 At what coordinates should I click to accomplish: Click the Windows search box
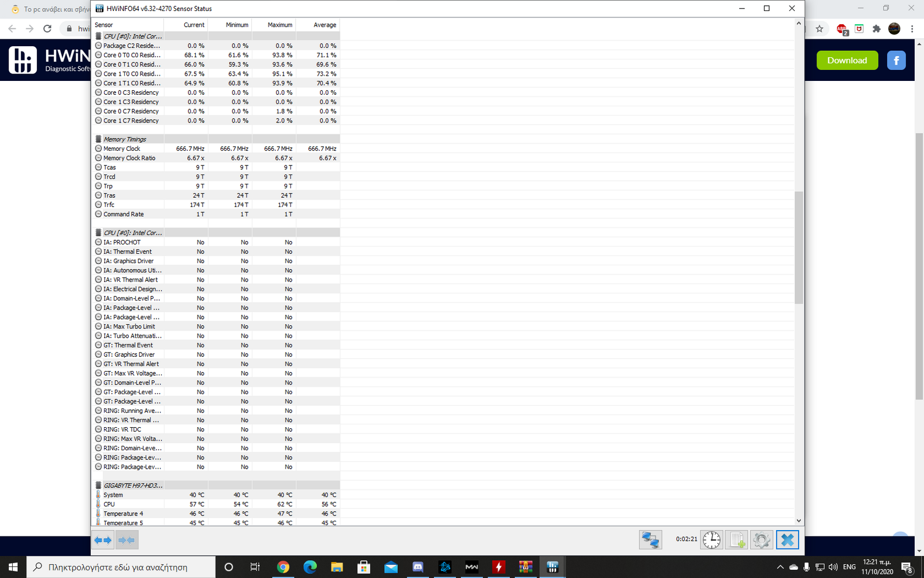(121, 567)
